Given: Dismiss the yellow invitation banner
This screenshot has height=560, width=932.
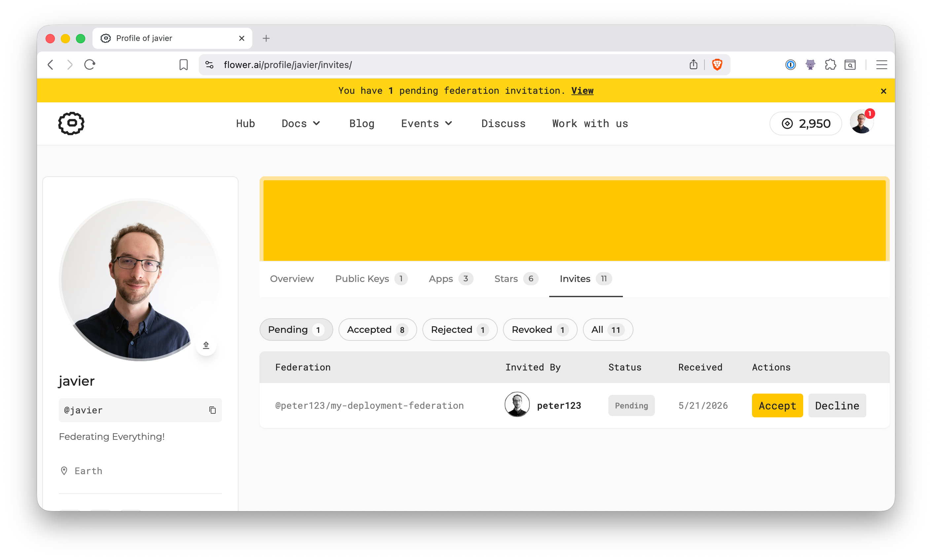Looking at the screenshot, I should (883, 91).
